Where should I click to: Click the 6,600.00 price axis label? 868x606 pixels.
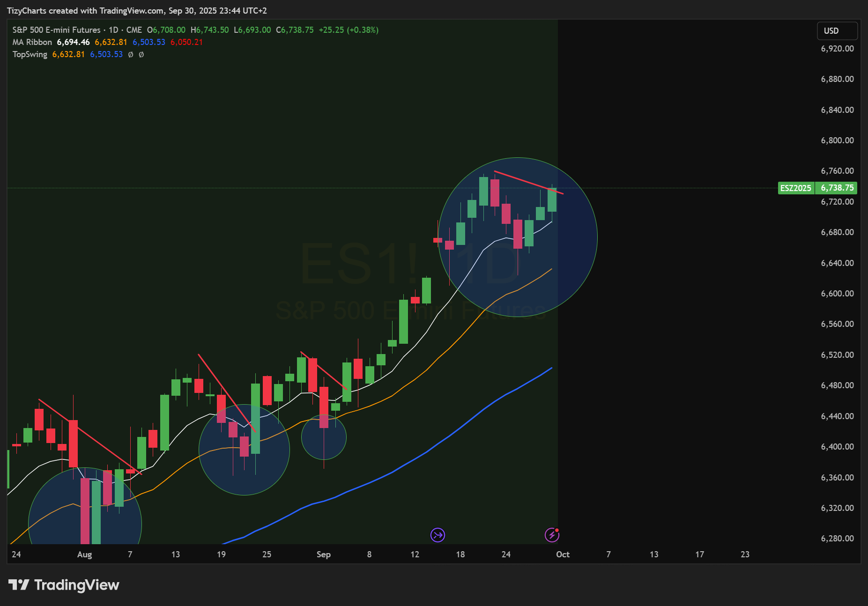point(838,294)
